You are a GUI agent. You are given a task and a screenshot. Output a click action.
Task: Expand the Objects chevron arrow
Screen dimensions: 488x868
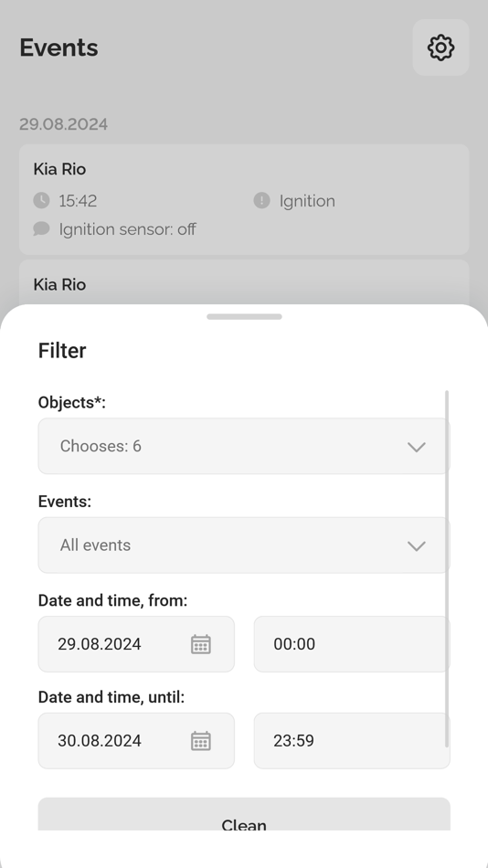tap(417, 447)
